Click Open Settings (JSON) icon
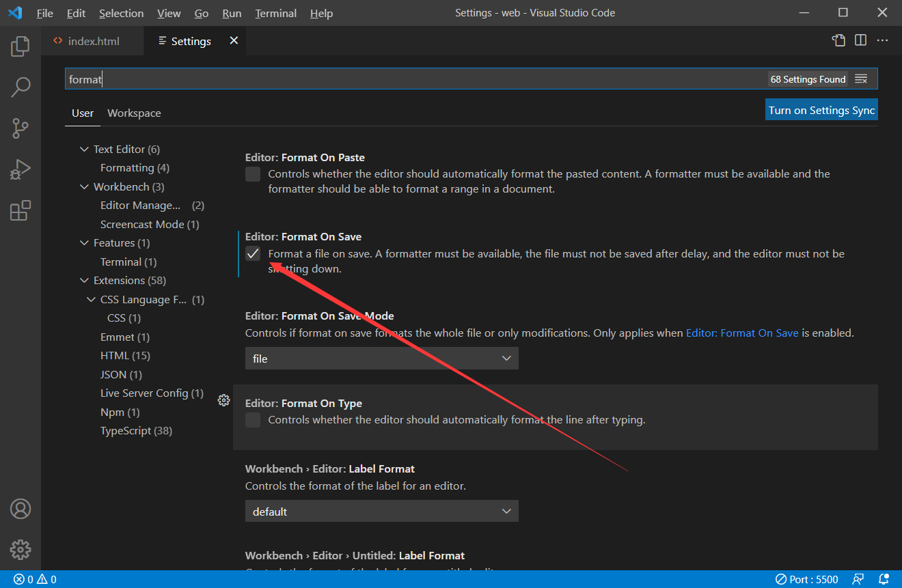902x588 pixels. tap(838, 41)
